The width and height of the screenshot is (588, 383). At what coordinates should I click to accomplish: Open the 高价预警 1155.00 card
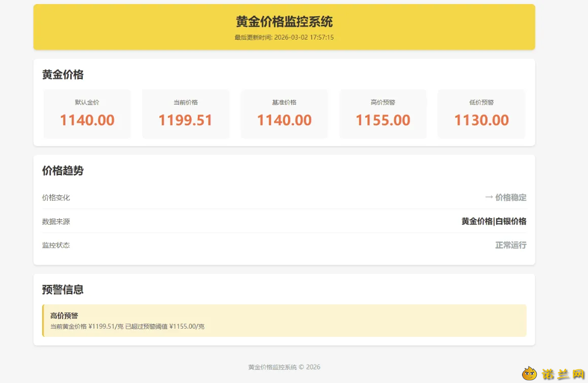[383, 114]
